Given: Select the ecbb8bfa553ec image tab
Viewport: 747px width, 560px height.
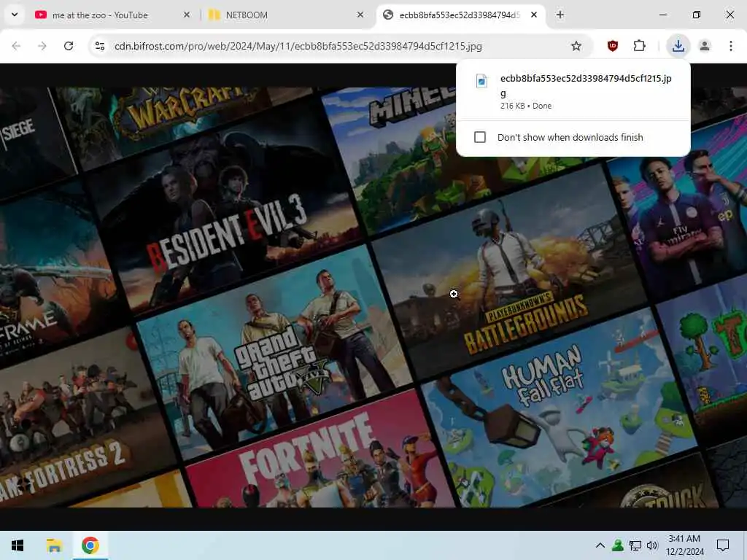Looking at the screenshot, I should pyautogui.click(x=460, y=15).
